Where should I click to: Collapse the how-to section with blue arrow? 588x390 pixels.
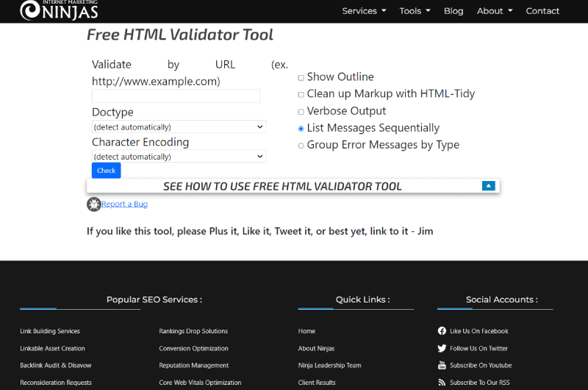click(x=489, y=186)
